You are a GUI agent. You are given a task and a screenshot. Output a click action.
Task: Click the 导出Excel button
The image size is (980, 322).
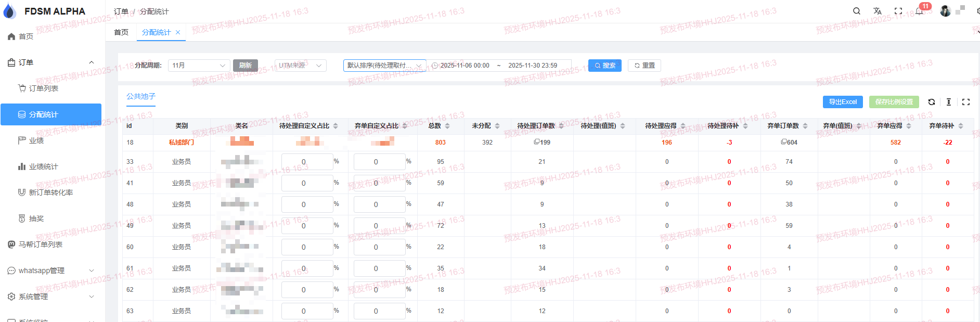click(x=843, y=102)
